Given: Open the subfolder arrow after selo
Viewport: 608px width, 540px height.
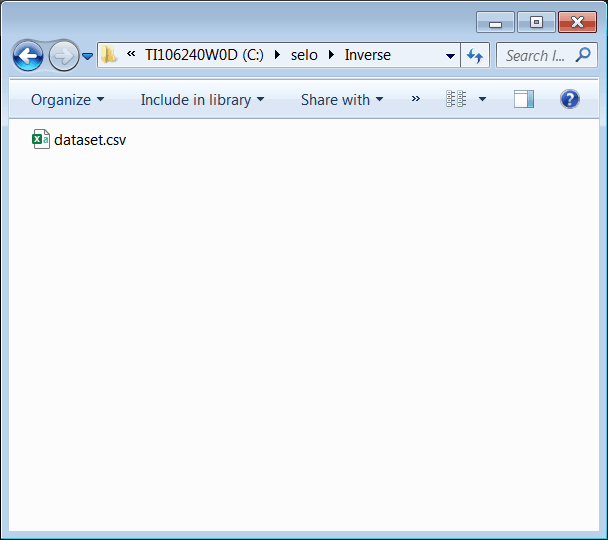Looking at the screenshot, I should coord(331,55).
